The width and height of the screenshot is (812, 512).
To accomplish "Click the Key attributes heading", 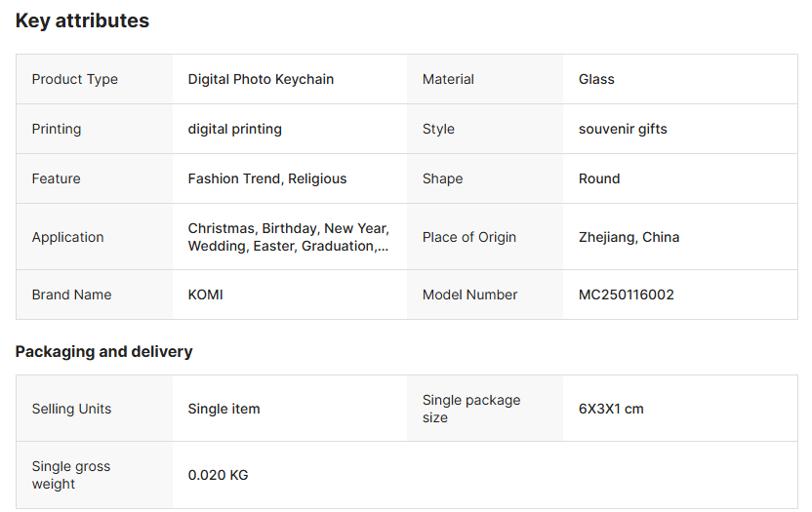I will (82, 21).
